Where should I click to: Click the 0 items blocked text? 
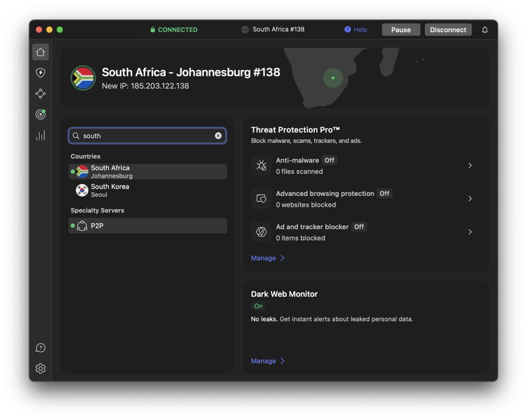[x=301, y=238]
